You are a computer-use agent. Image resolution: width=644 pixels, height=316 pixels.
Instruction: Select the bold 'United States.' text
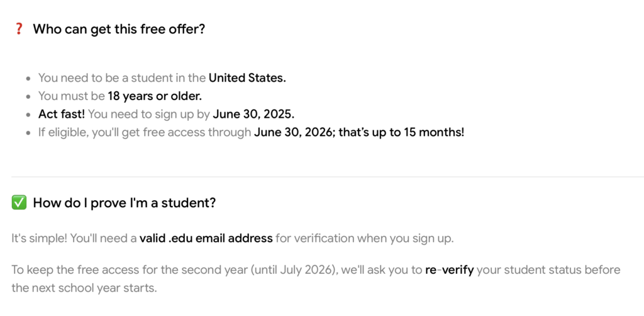click(x=247, y=77)
